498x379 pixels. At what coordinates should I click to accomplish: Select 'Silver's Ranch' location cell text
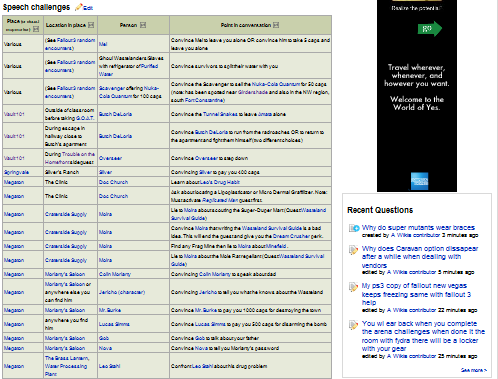[62, 172]
